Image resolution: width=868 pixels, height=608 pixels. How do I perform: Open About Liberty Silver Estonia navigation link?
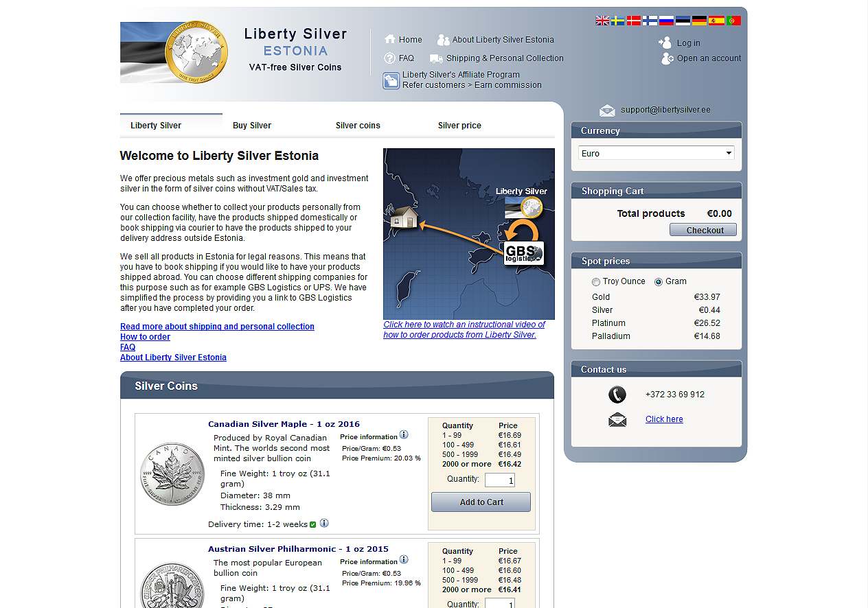(503, 40)
